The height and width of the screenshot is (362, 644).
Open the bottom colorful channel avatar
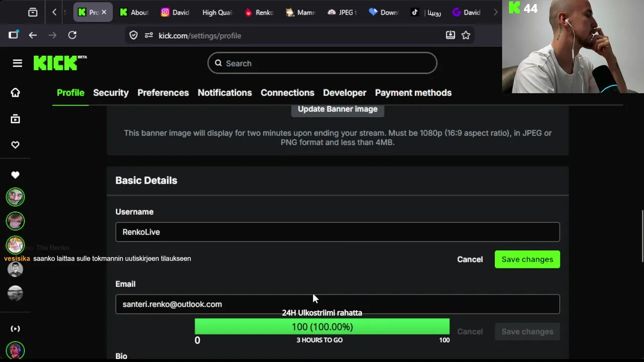click(15, 350)
